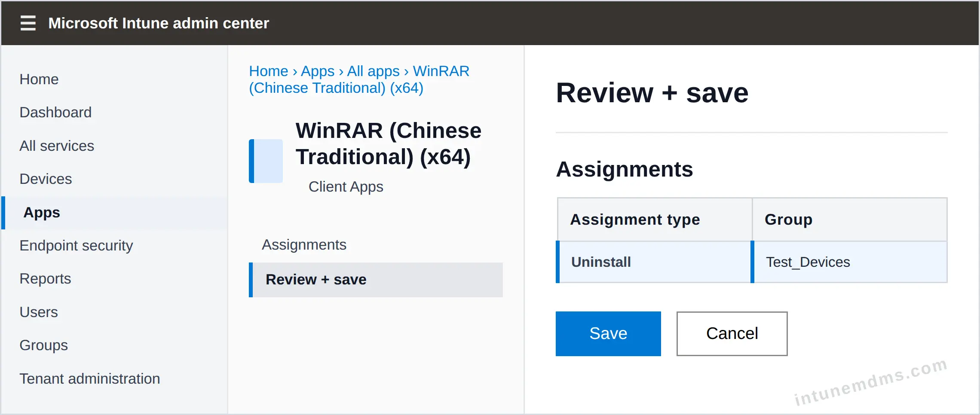Screen dimensions: 980x415
Task: Click the Save button
Action: (608, 334)
